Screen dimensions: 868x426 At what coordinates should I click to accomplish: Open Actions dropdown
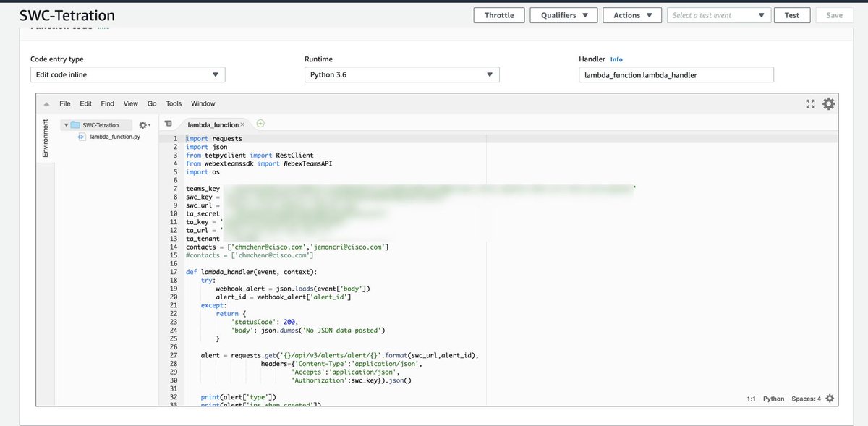point(633,15)
